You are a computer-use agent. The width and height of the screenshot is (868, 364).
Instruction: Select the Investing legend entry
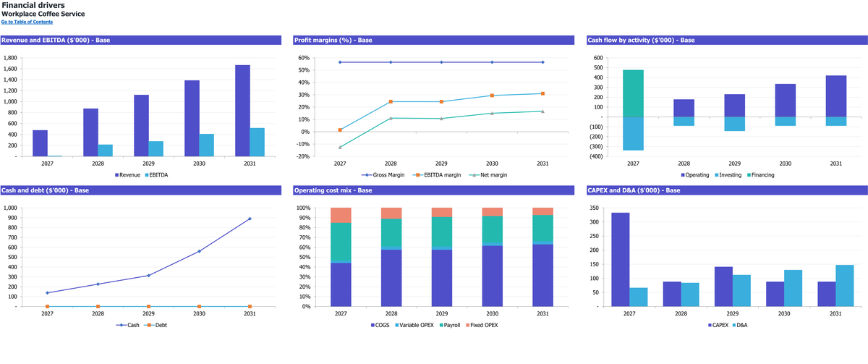pos(727,175)
